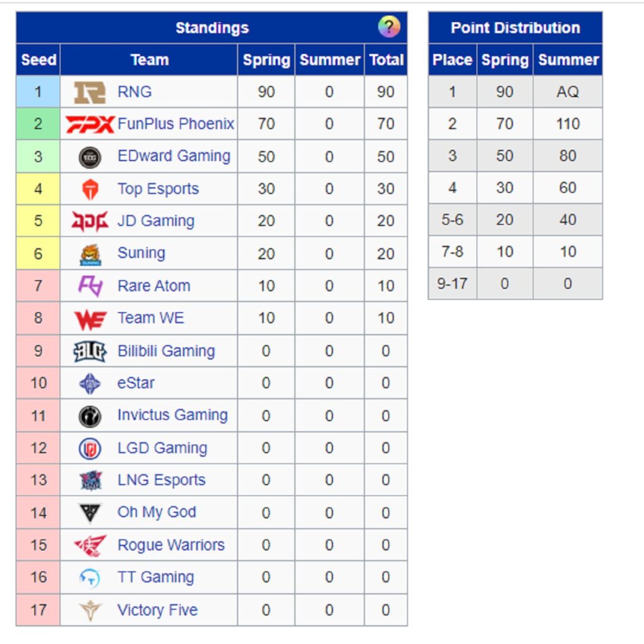
Task: Click the FPX logo icon
Action: pos(90,125)
